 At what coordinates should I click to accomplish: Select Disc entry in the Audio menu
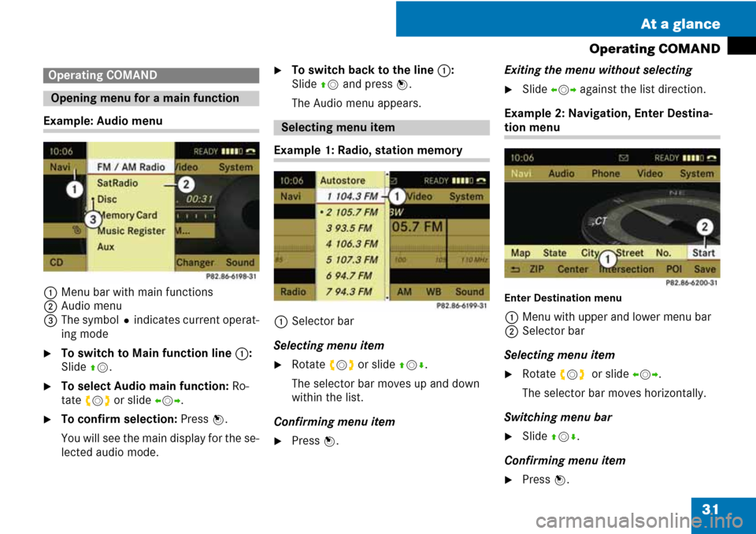(x=106, y=198)
